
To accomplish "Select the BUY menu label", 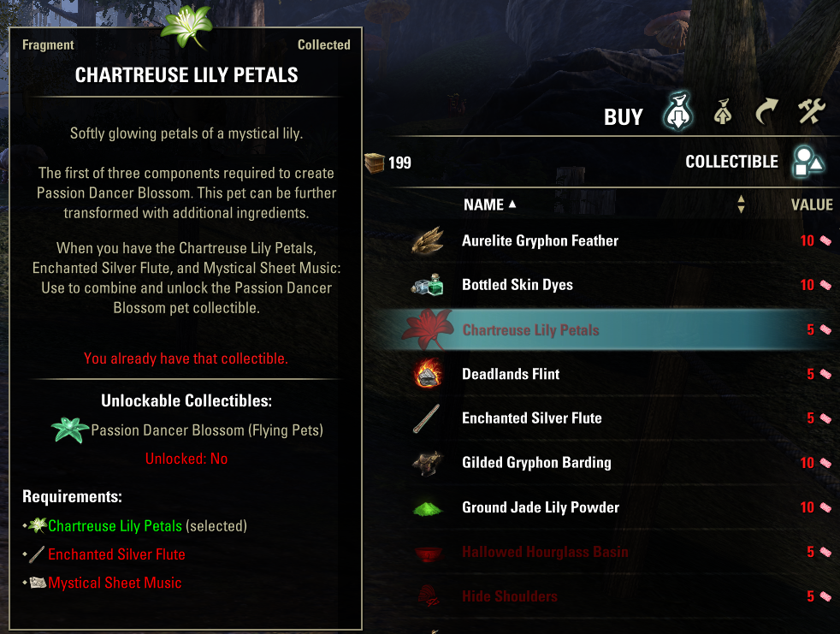I will pyautogui.click(x=624, y=116).
